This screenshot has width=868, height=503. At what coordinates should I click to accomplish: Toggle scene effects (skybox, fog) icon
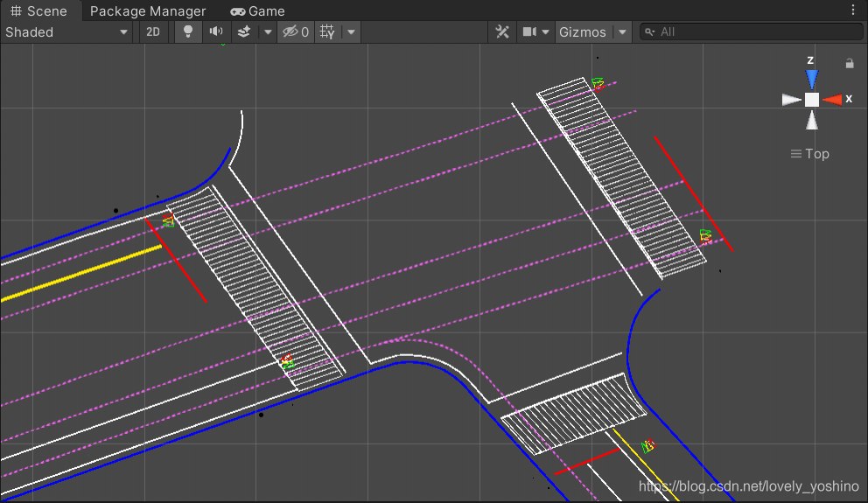pos(243,32)
